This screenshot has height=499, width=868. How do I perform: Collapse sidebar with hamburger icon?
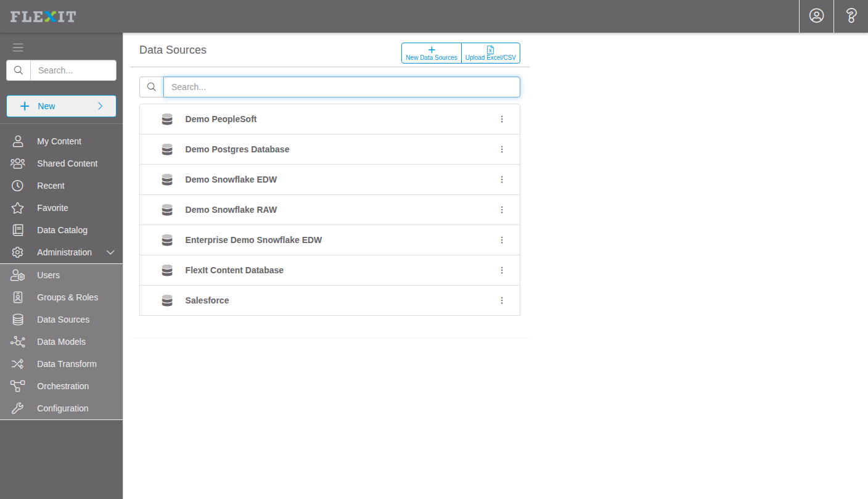point(18,47)
